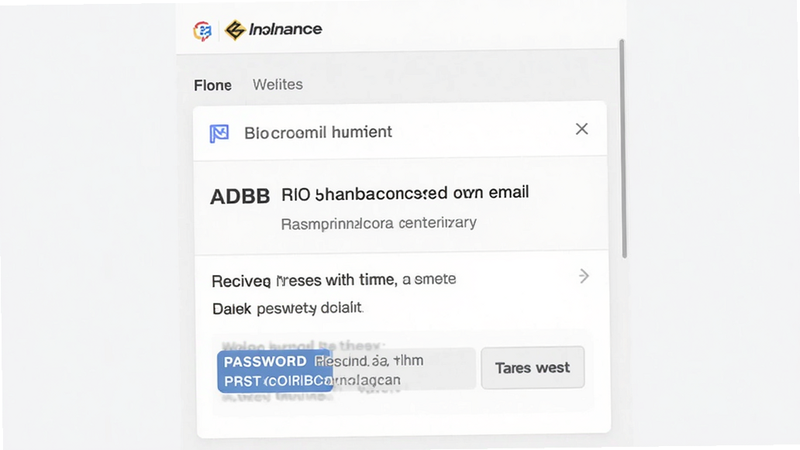Click the Dalek peswety dolalt line
800x450 pixels.
pos(287,308)
